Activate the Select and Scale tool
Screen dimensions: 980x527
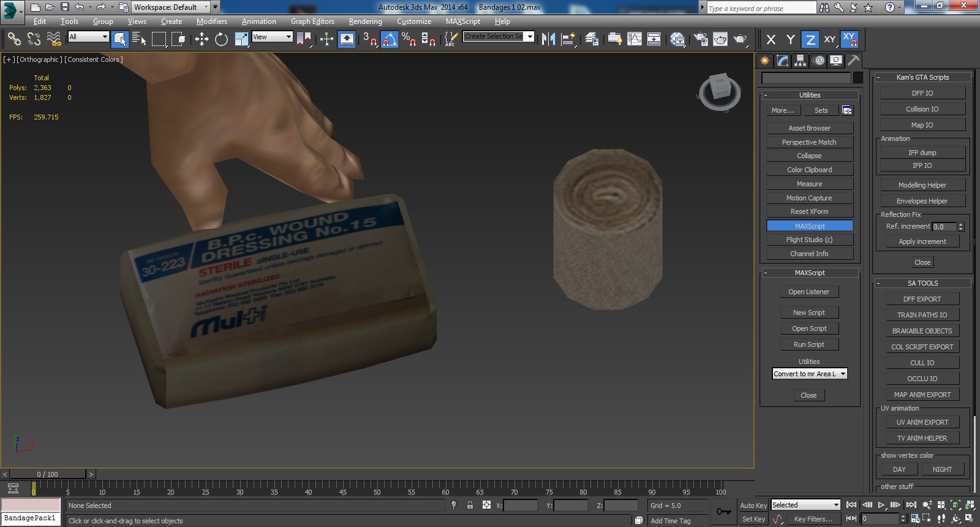click(241, 39)
